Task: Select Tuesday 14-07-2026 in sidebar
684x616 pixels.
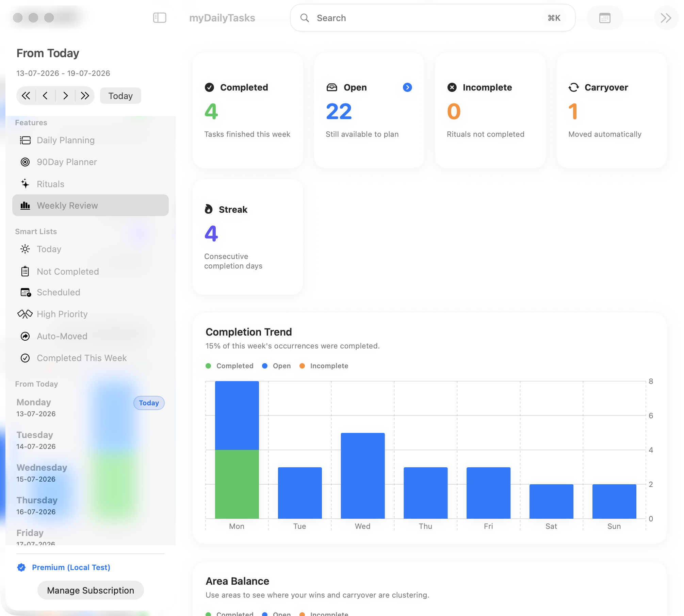Action: [x=91, y=440]
